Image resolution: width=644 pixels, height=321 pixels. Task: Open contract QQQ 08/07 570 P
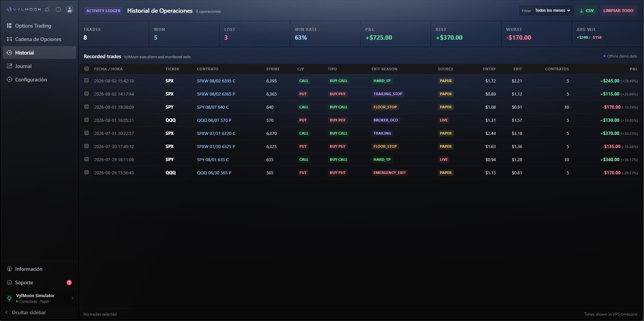point(214,120)
